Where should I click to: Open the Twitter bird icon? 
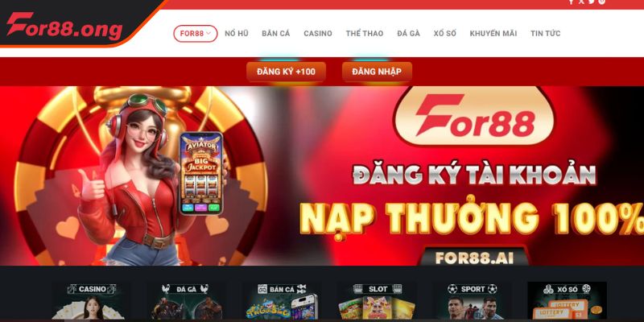591,2
